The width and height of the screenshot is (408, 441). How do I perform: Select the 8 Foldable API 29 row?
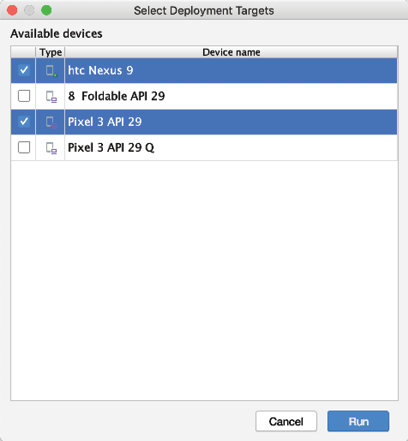(x=204, y=96)
